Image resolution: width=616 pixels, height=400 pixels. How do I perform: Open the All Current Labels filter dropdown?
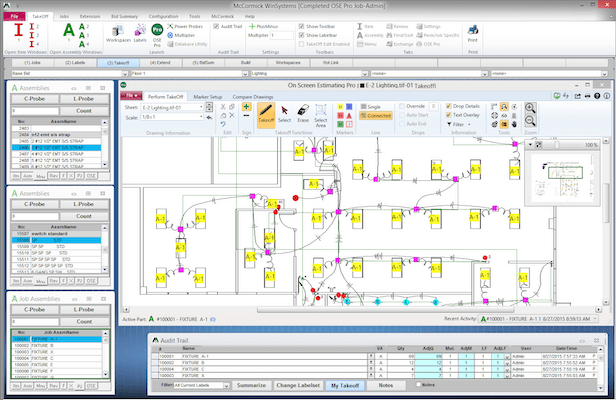pyautogui.click(x=226, y=385)
